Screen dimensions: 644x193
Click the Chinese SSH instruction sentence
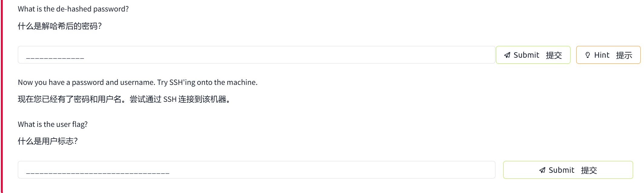coord(124,99)
